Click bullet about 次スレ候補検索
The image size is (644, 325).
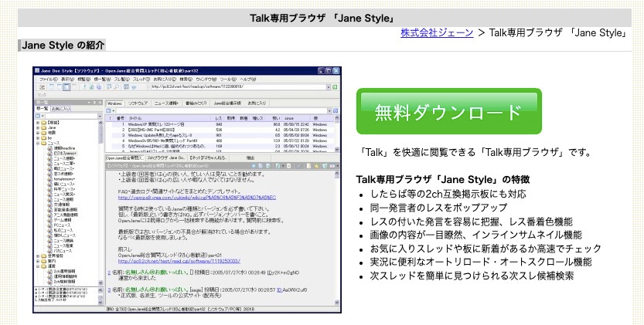point(472,276)
